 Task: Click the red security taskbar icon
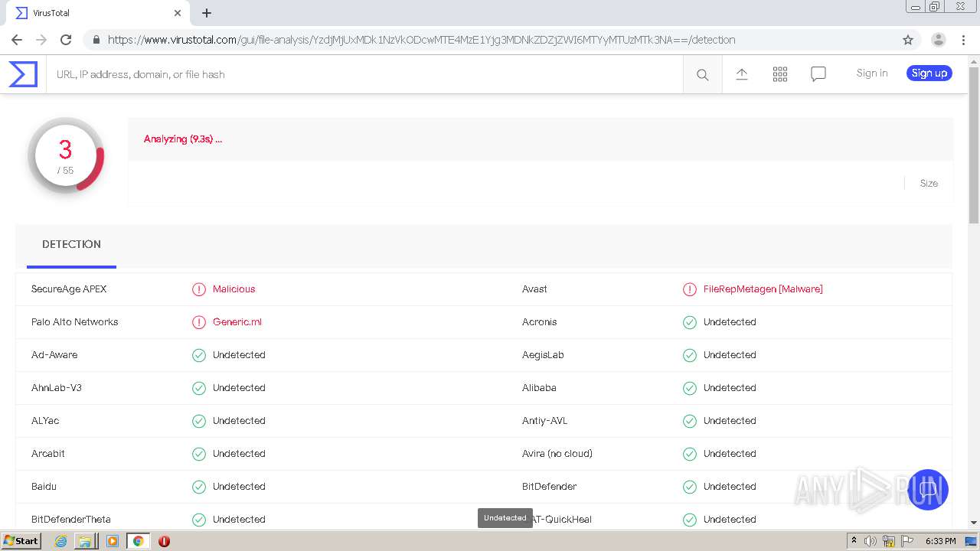(164, 541)
